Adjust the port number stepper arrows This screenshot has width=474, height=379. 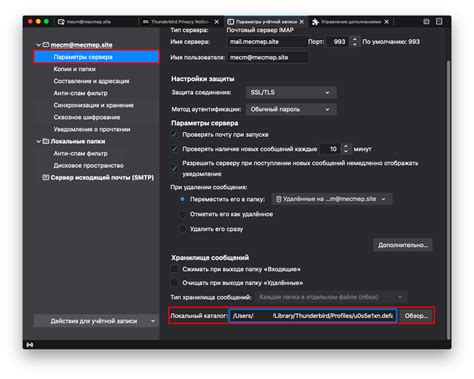pos(355,42)
